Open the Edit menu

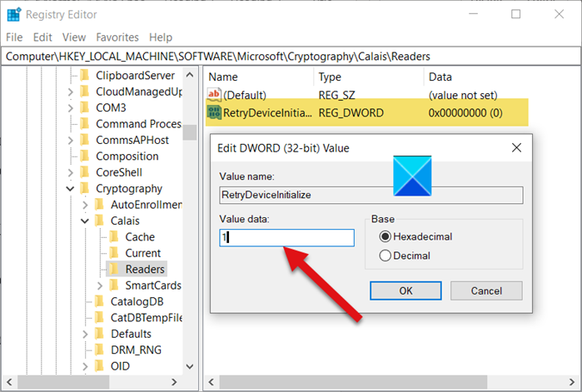click(x=42, y=37)
